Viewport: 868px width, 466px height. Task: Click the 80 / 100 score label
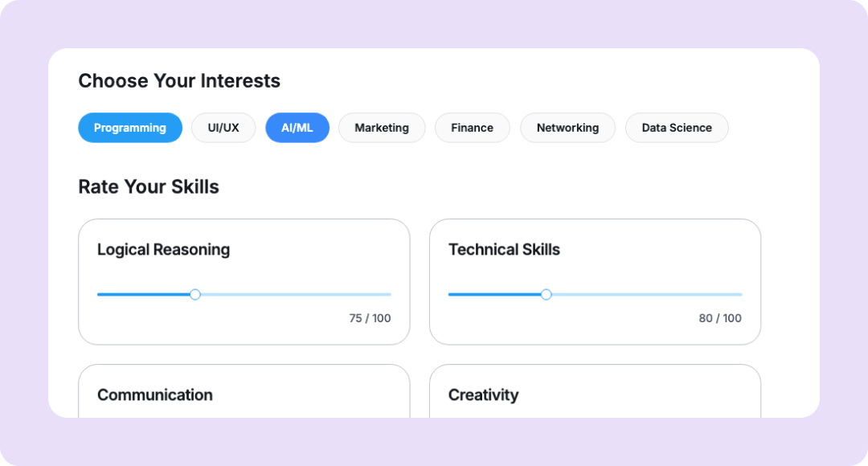pyautogui.click(x=720, y=318)
